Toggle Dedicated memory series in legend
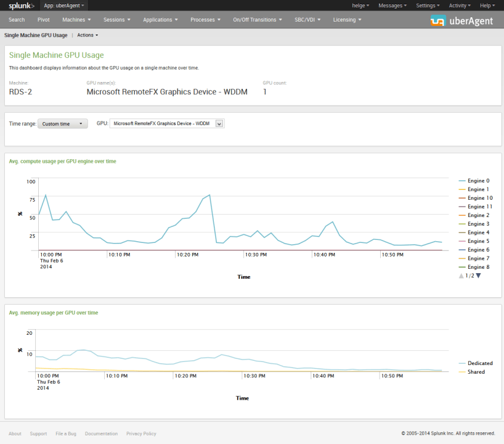The height and width of the screenshot is (444, 504). tap(476, 363)
